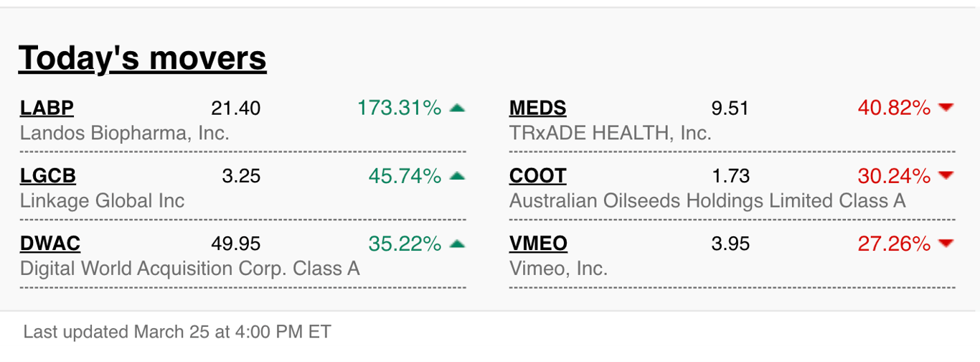This screenshot has width=980, height=362.
Task: Select Australian Oilseeds Holdings Limited Class A text
Action: 707,200
